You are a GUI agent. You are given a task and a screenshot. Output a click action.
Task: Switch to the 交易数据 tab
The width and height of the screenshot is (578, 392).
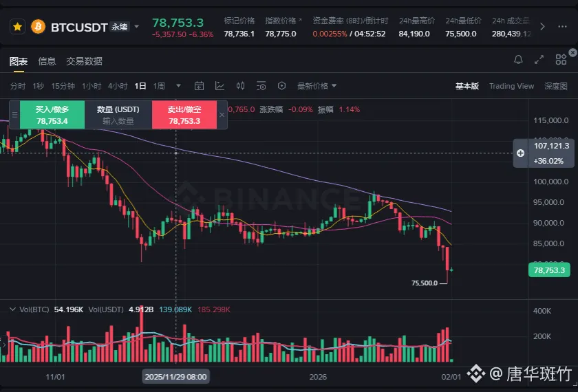[84, 61]
